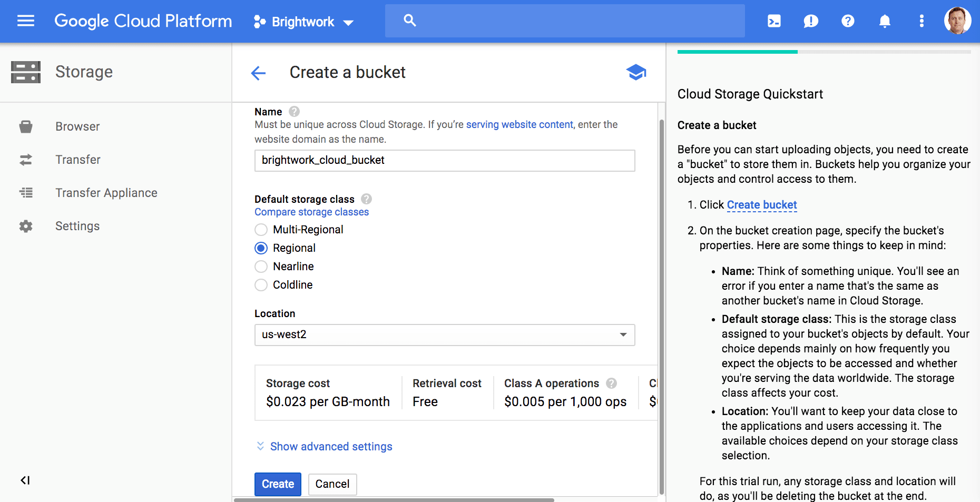This screenshot has width=980, height=502.
Task: Open Default storage class help icon
Action: [367, 199]
